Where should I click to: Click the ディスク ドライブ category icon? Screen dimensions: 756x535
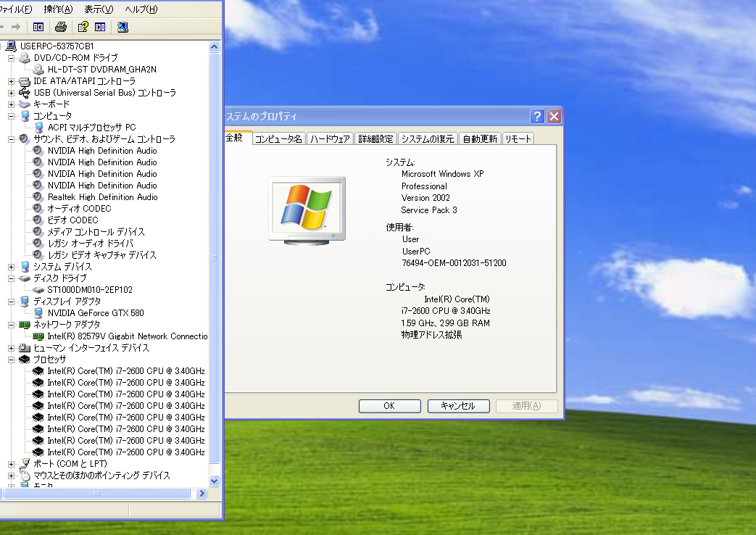(25, 278)
